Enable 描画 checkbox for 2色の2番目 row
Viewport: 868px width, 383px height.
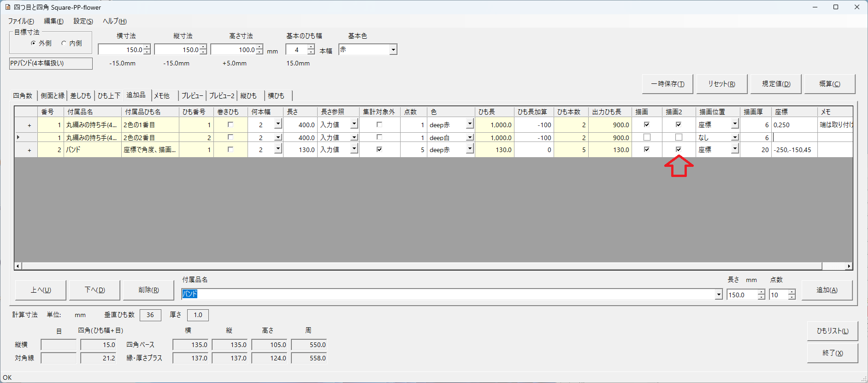point(647,137)
